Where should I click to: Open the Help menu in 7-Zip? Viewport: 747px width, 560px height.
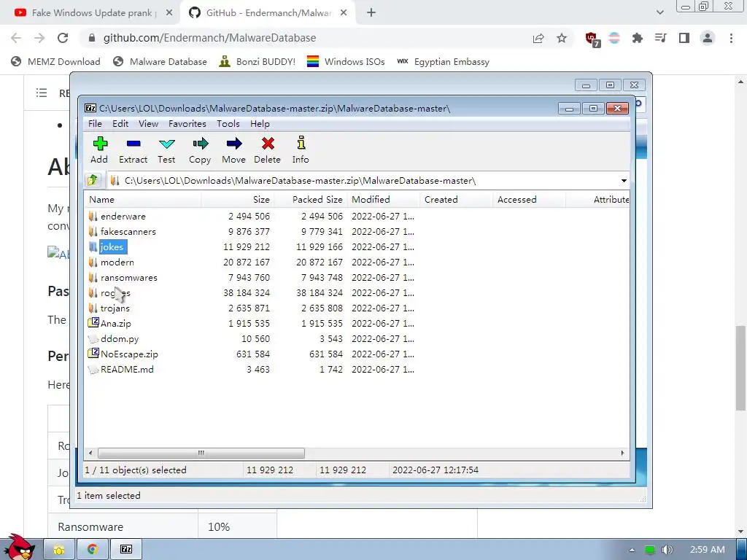coord(260,124)
